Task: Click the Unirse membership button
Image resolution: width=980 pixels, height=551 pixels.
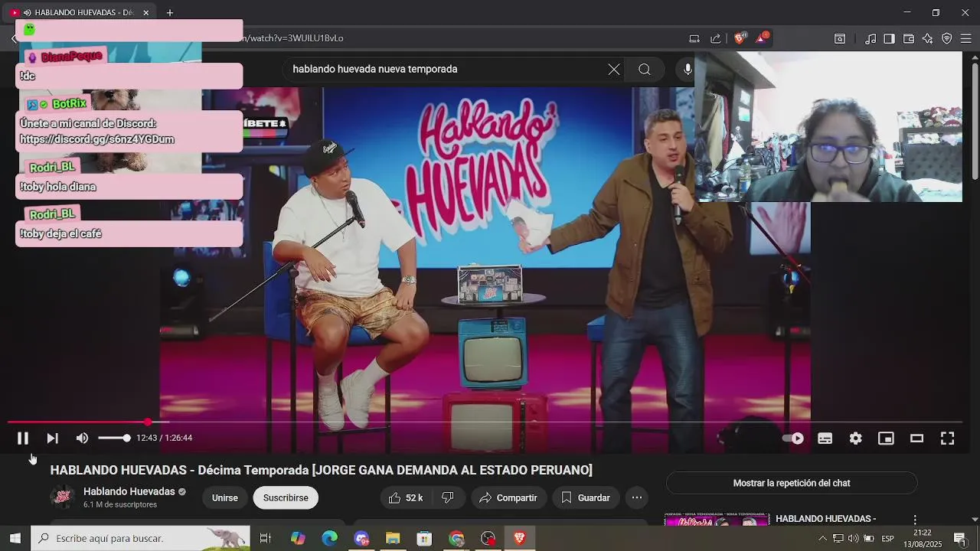Action: pyautogui.click(x=225, y=497)
